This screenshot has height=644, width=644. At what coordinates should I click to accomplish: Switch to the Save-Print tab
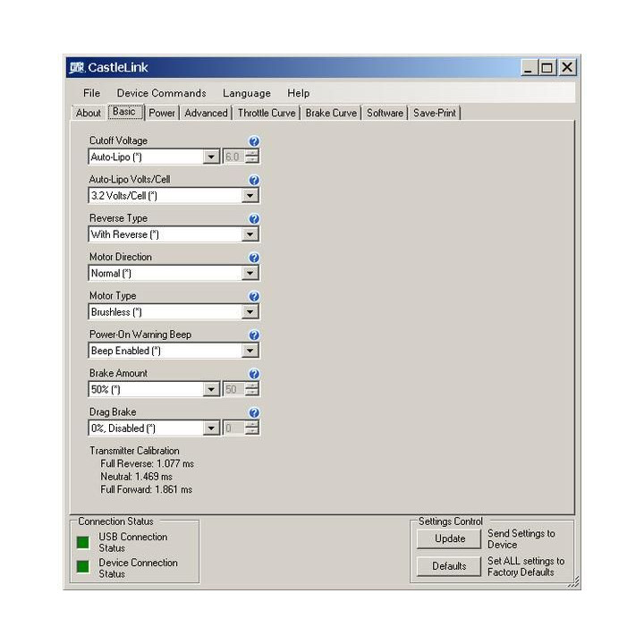click(435, 113)
